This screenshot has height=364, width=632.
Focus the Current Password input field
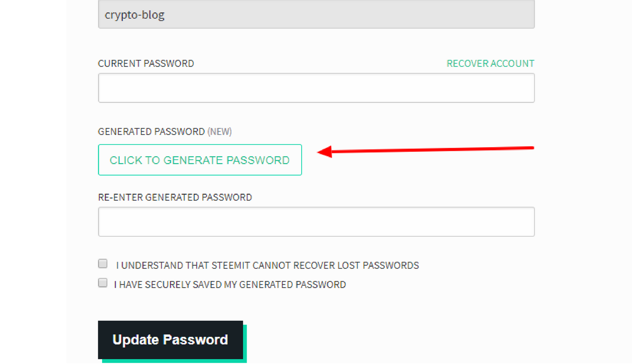316,88
